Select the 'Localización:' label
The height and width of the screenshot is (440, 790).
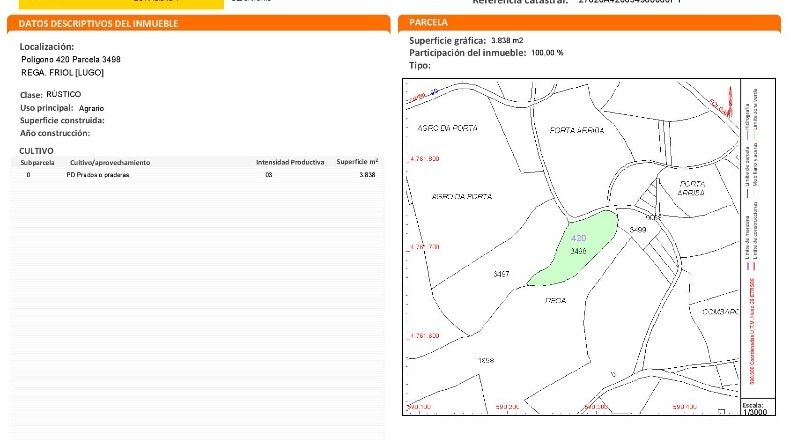pyautogui.click(x=47, y=47)
